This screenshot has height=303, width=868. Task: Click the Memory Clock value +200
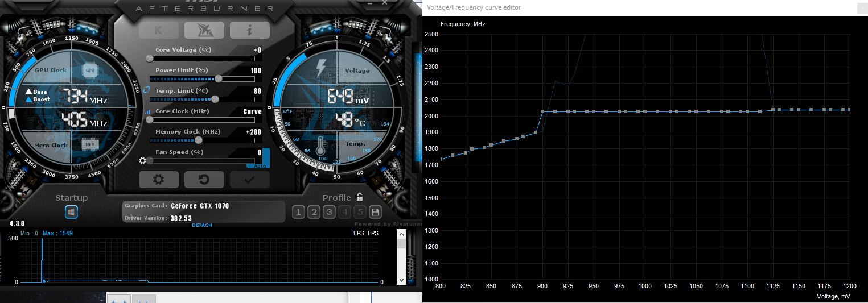click(x=254, y=132)
